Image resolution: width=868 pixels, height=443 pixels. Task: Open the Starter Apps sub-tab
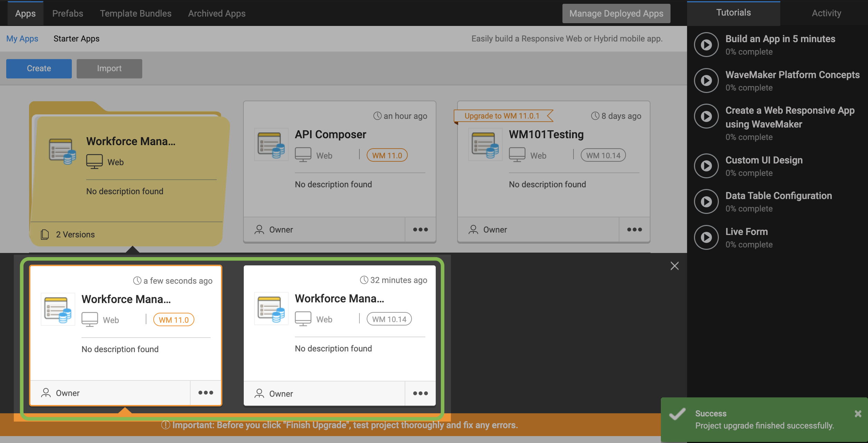76,39
